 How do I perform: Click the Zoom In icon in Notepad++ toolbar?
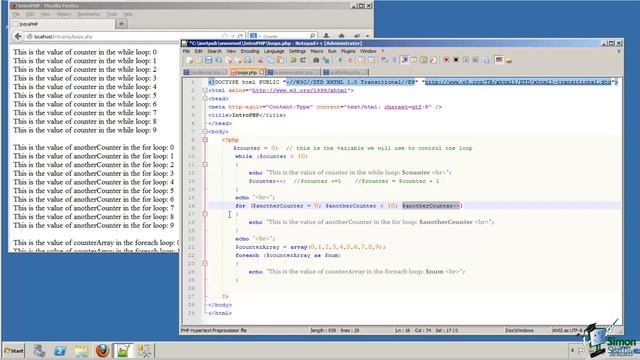point(340,60)
